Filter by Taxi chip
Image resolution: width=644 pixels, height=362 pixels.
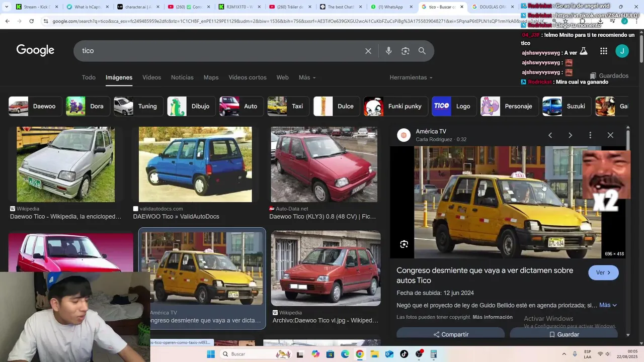click(288, 106)
